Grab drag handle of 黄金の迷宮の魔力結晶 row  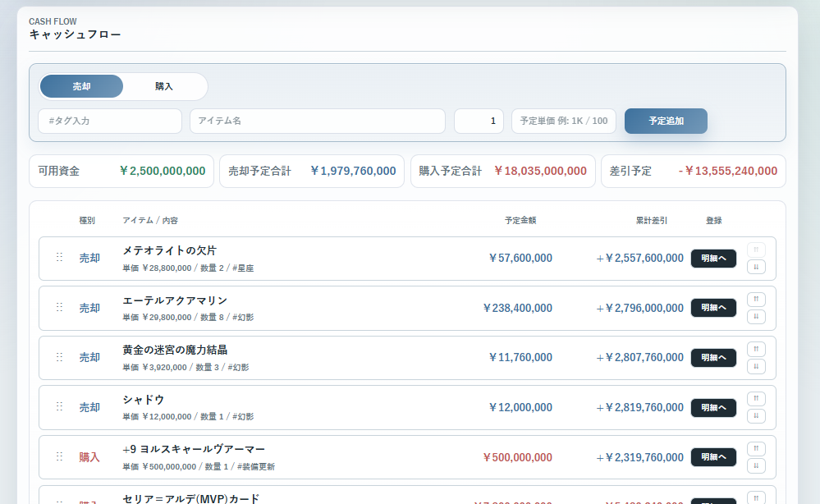coord(59,357)
